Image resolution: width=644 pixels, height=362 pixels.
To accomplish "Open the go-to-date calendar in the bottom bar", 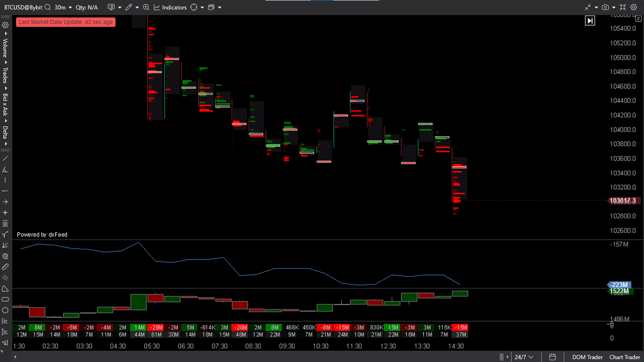I will click(552, 357).
